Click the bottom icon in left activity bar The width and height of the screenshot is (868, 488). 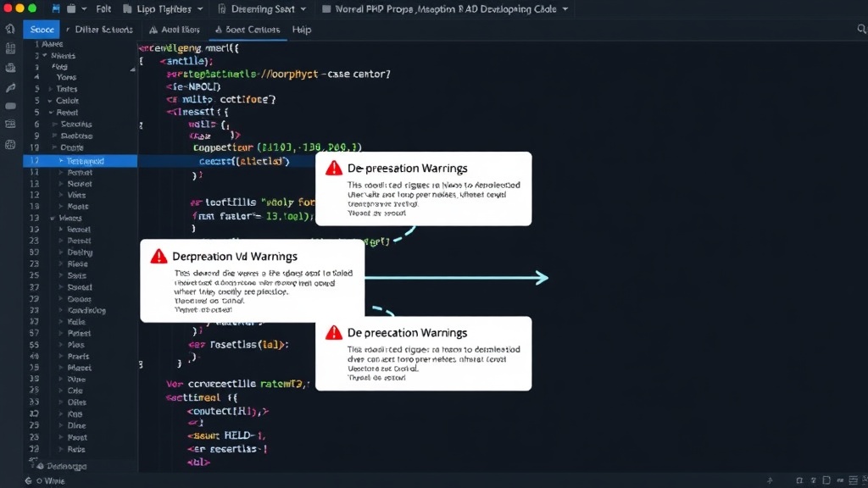(10, 145)
